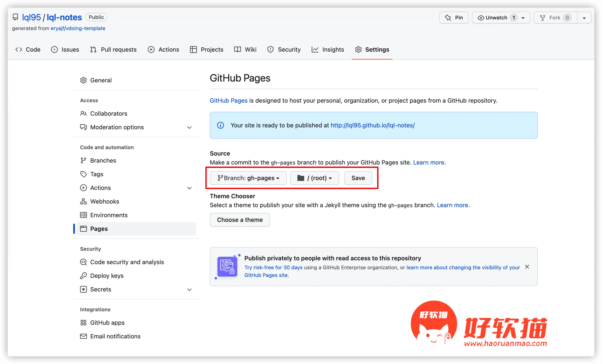Viewport: 602px width, 364px height.
Task: Go to the Issues tab
Action: (x=65, y=50)
